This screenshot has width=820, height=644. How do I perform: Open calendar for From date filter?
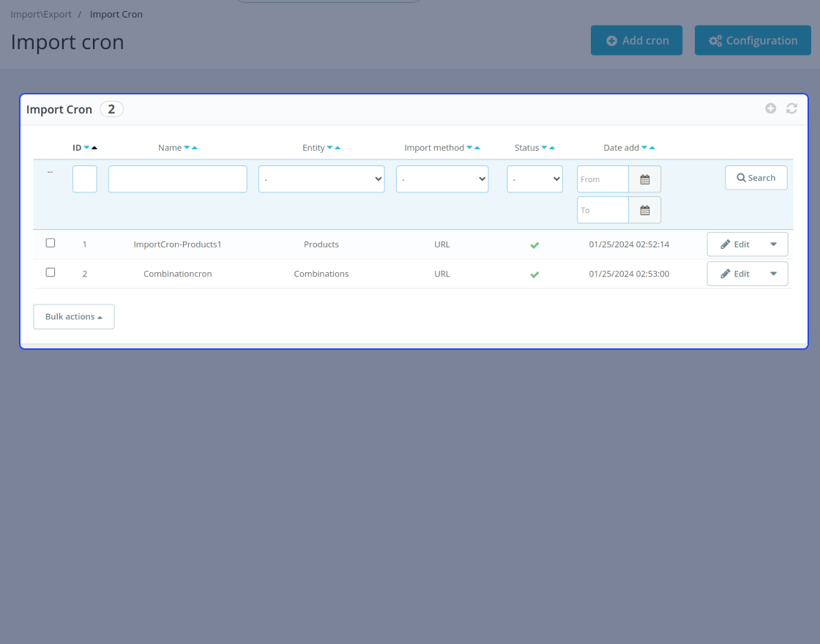(645, 179)
